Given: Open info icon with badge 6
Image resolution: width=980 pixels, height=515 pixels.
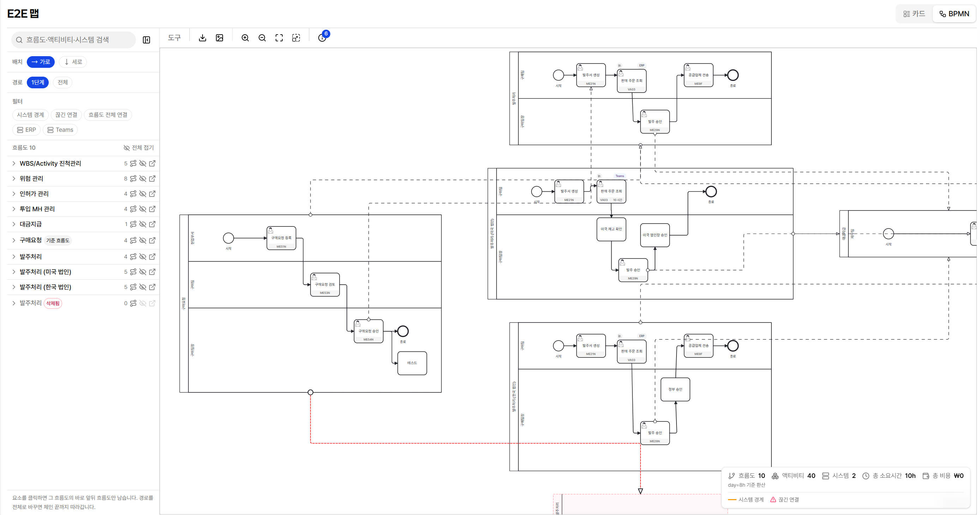Looking at the screenshot, I should (x=322, y=38).
